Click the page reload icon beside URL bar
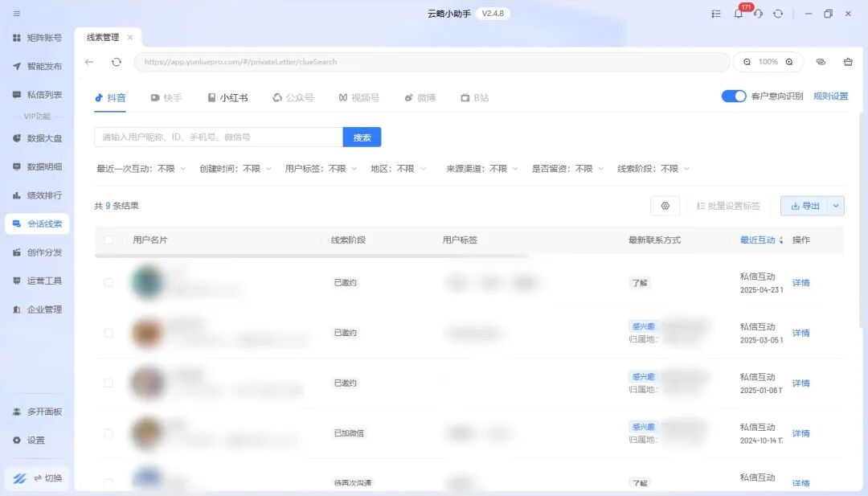 (x=117, y=62)
